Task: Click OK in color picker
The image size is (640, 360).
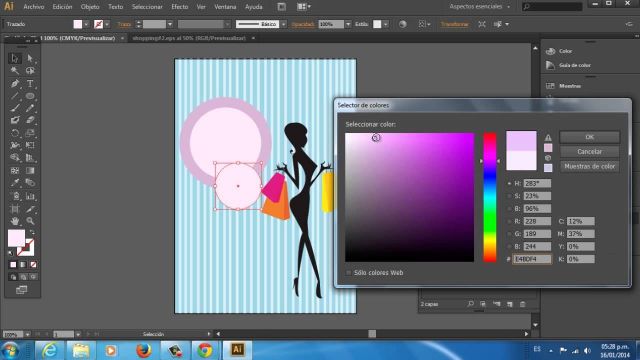Action: (x=589, y=137)
